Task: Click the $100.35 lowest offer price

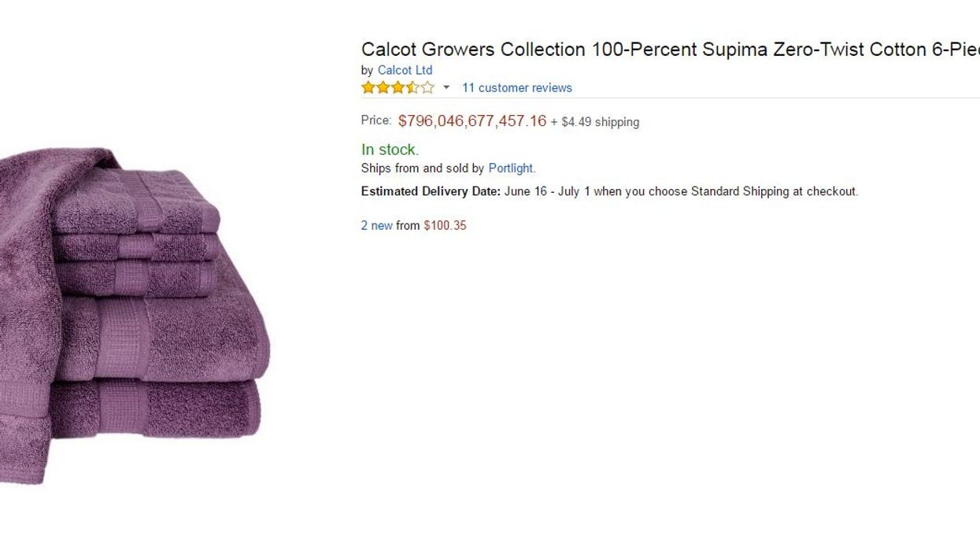Action: (x=445, y=226)
